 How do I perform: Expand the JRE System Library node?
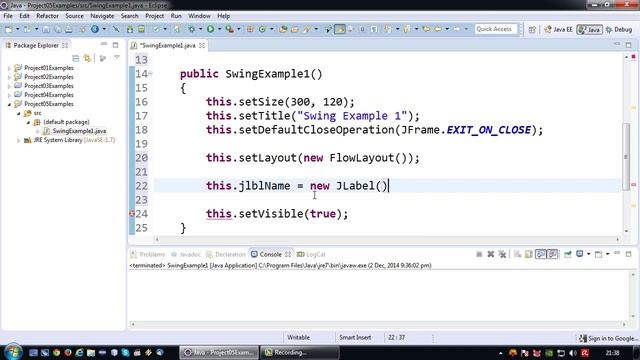pos(19,140)
